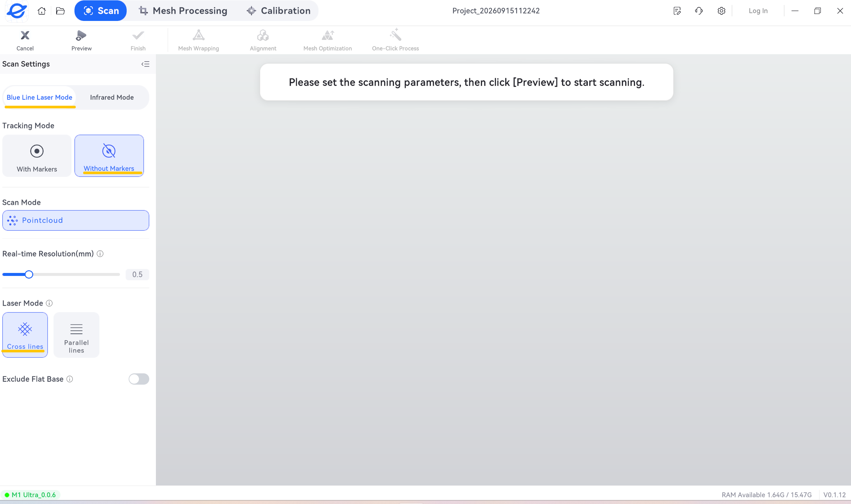Click project name Project_20260915112242

tap(496, 11)
